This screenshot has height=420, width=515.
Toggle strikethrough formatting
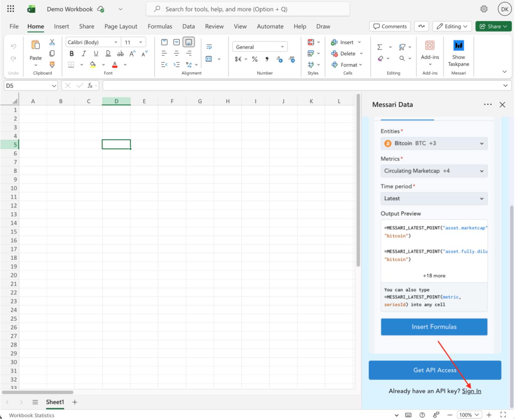coord(120,54)
